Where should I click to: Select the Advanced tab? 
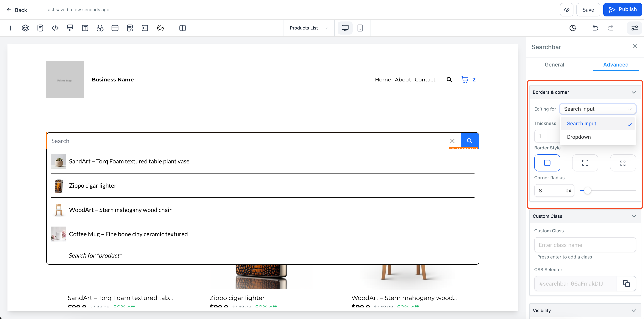coord(616,65)
